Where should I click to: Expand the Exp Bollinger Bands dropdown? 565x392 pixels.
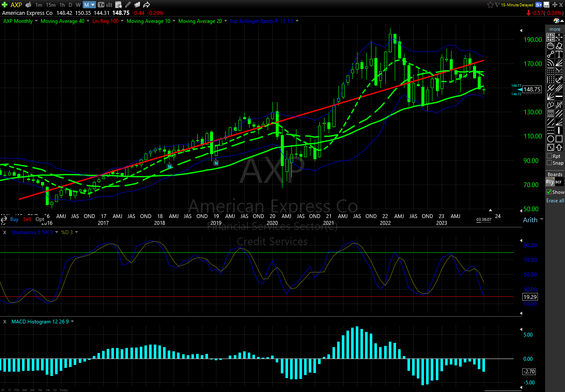pos(297,21)
